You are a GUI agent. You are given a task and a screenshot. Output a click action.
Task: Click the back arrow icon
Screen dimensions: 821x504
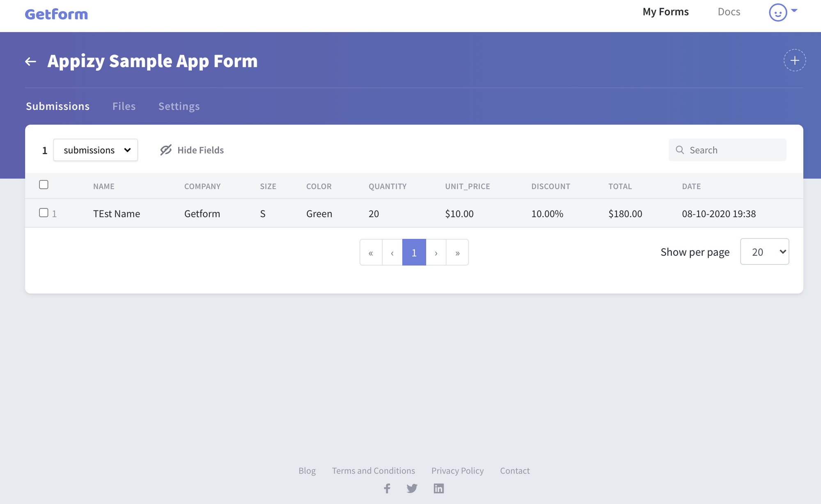tap(30, 61)
